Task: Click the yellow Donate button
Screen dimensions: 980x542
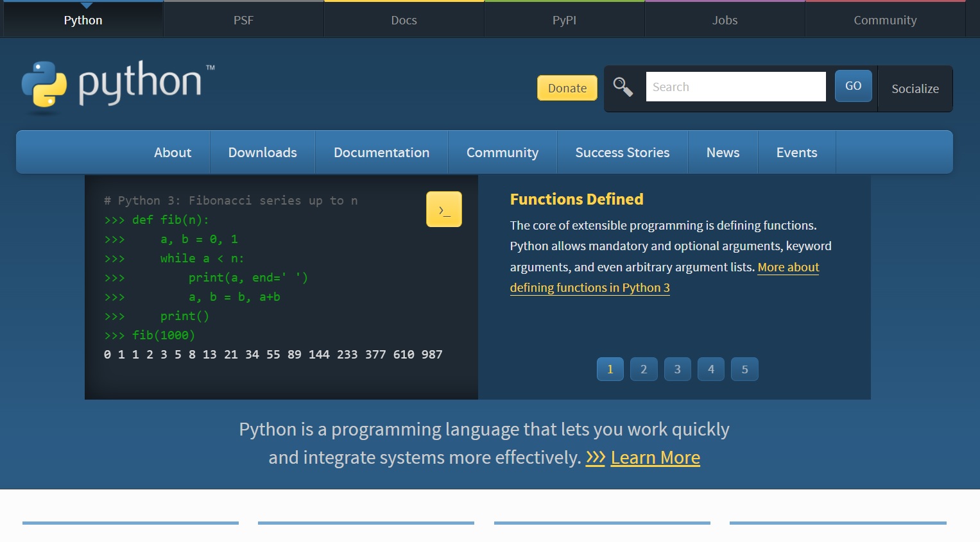Action: (x=567, y=88)
